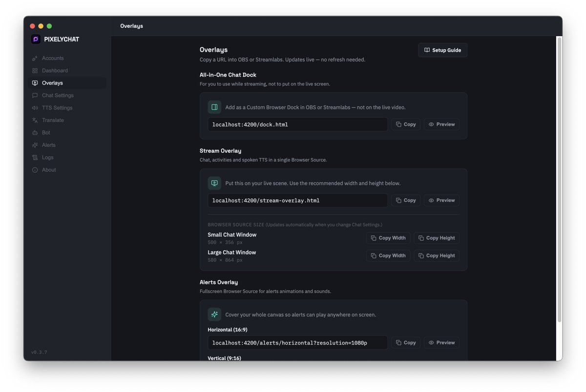Click the TTS Settings speaker icon
Screen dimensions: 586x392
(x=35, y=108)
